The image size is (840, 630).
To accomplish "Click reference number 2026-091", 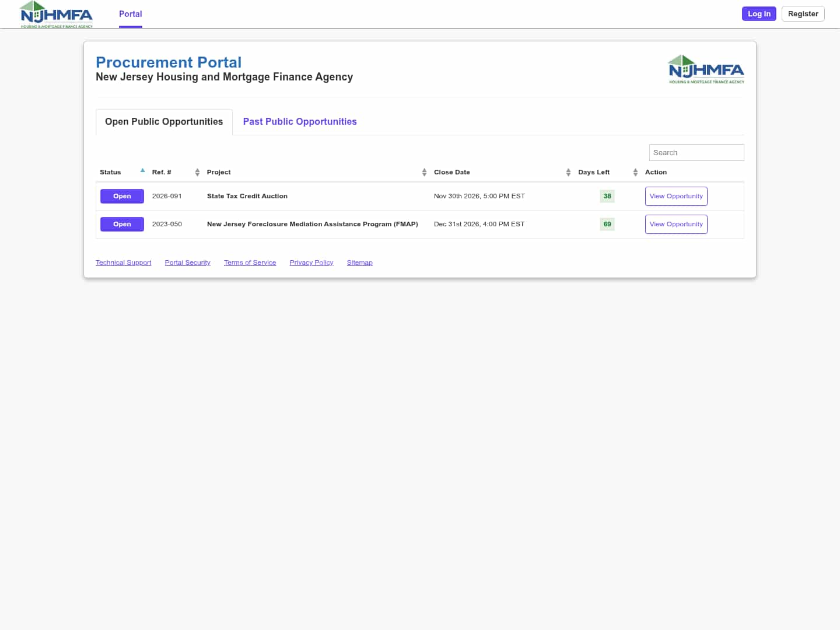I will coord(167,196).
